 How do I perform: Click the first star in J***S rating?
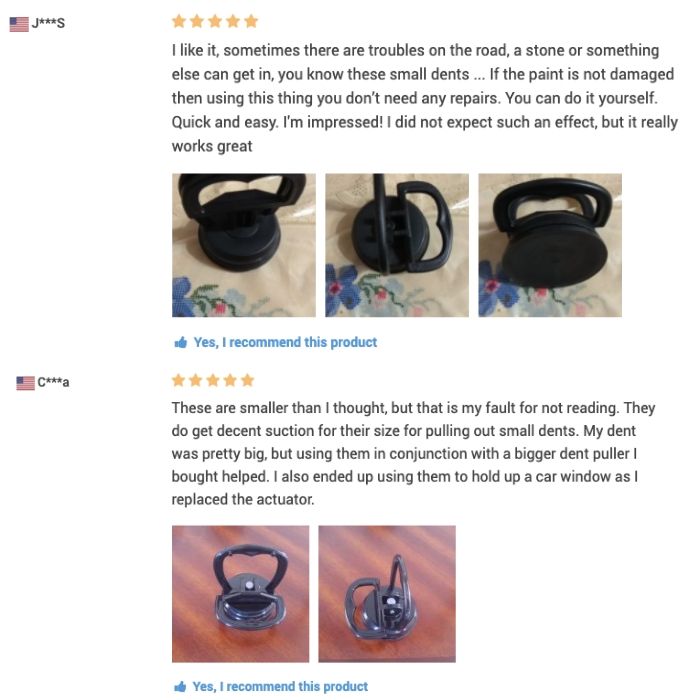point(179,21)
